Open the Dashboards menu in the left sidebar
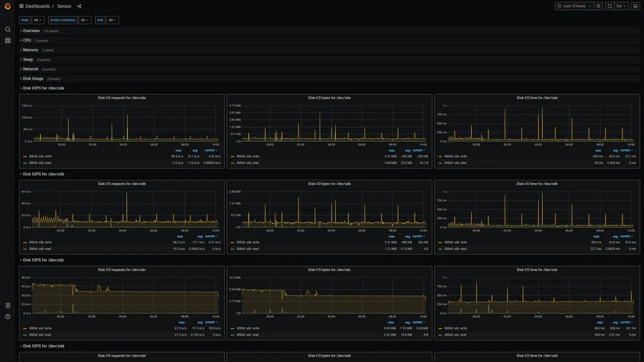 click(8, 40)
